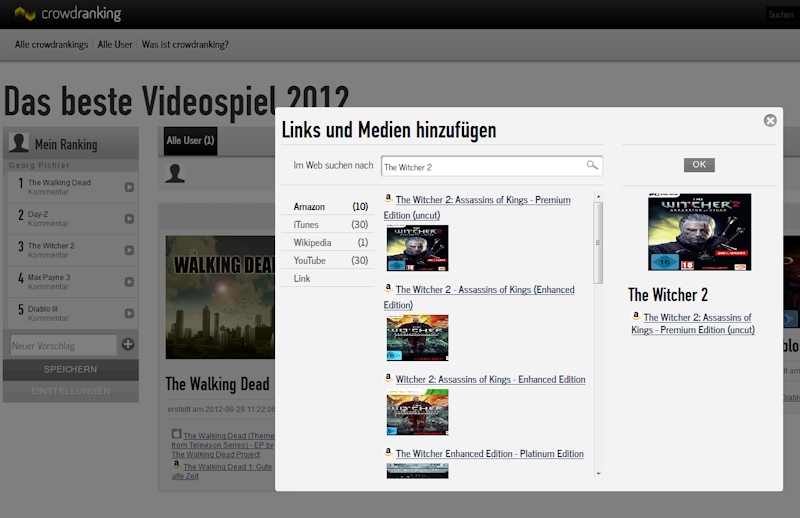Click The Walking Dead poster image
Screen dimensions: 800x518
click(220, 298)
